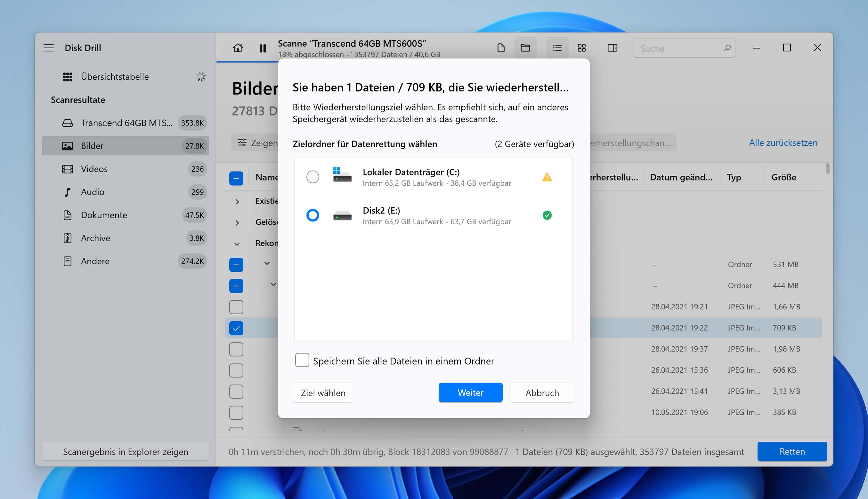Click the Videos film icon
The image size is (868, 499).
(x=68, y=169)
